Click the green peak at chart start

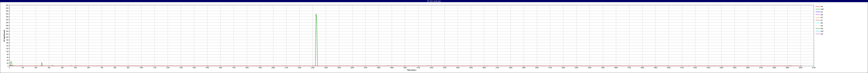tap(11, 64)
